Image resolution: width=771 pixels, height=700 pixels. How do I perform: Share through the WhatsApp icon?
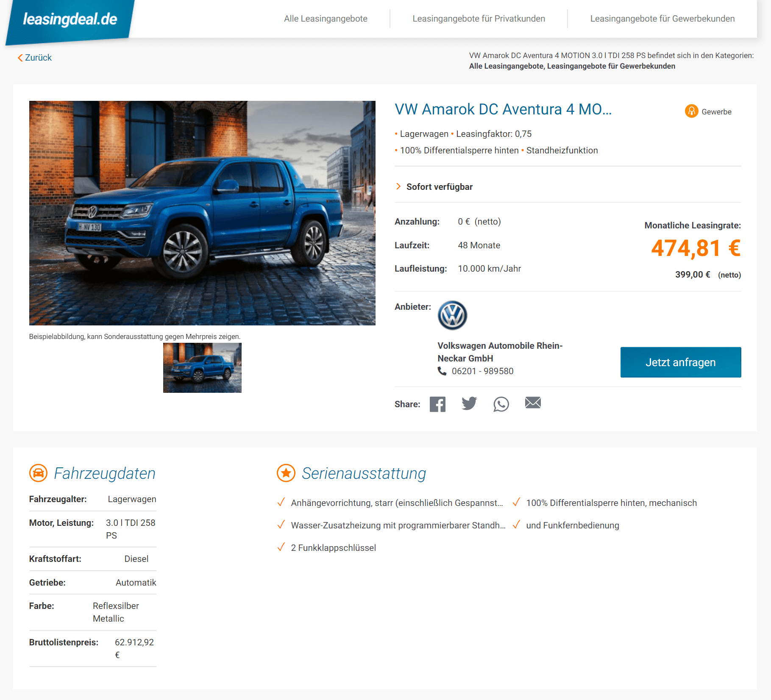pos(501,404)
